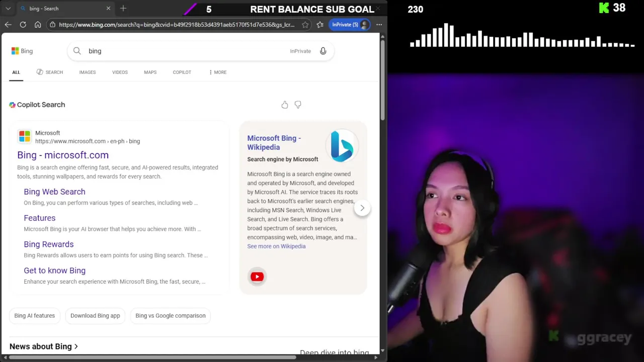Open the Get to know Bing link
The width and height of the screenshot is (644, 362).
[x=54, y=270]
